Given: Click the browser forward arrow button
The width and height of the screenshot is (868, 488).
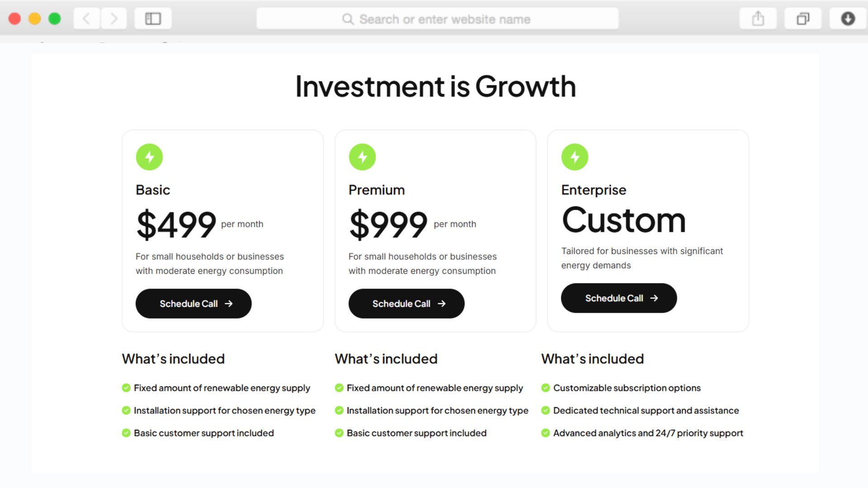Looking at the screenshot, I should [x=113, y=19].
